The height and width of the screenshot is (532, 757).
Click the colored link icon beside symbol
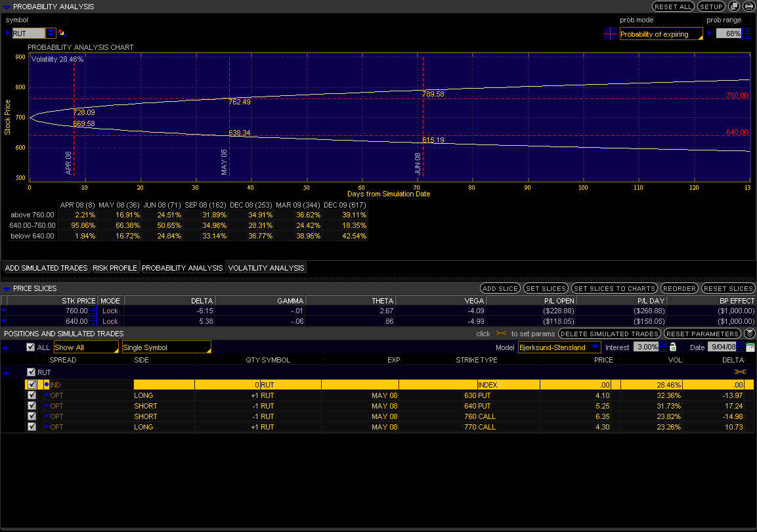[62, 33]
